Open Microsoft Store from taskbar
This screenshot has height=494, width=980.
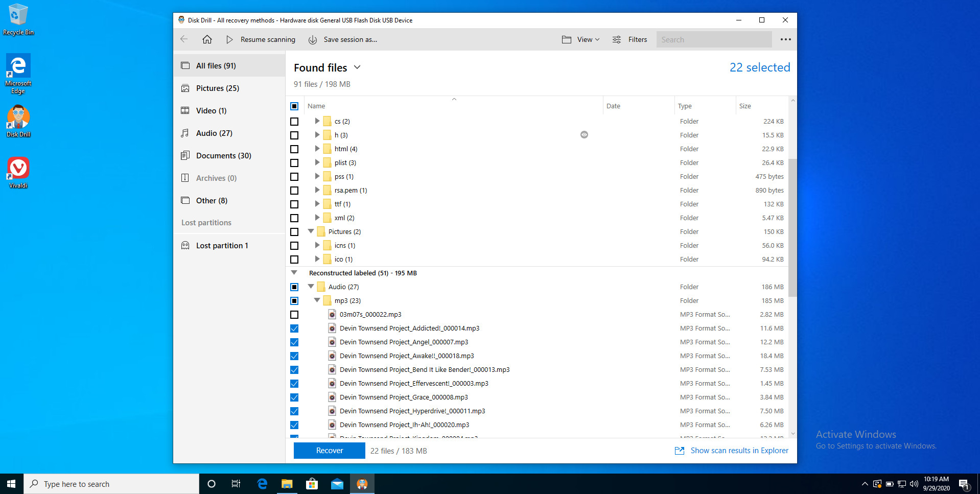[x=312, y=484]
